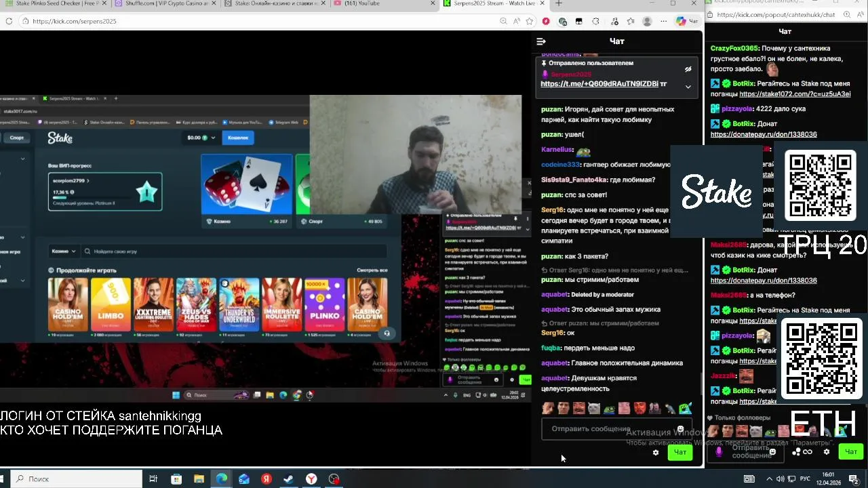
Task: Insert the blue-green creature emote in Serpens2025 chat
Action: coord(685,408)
